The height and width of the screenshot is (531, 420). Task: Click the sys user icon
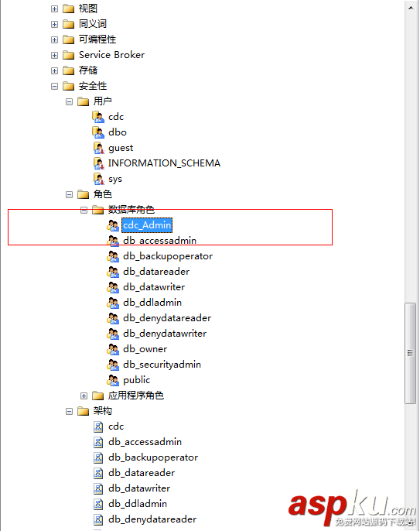[98, 179]
